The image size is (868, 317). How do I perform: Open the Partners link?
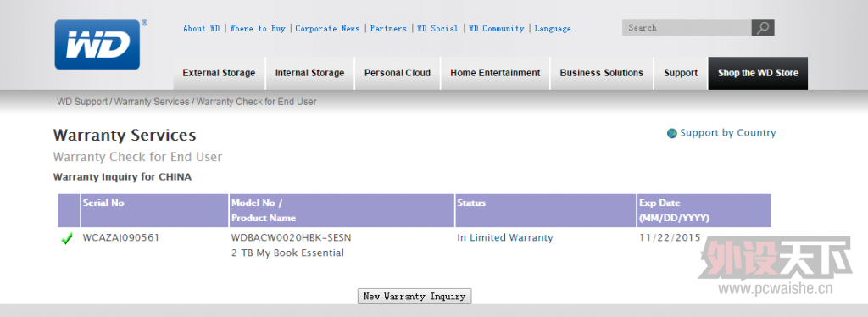(x=388, y=28)
